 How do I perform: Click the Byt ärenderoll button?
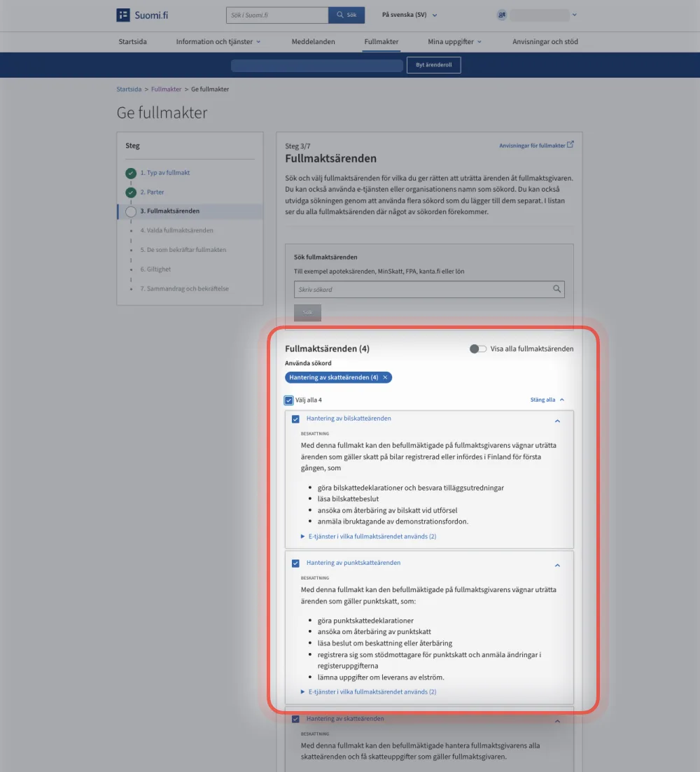tap(434, 65)
